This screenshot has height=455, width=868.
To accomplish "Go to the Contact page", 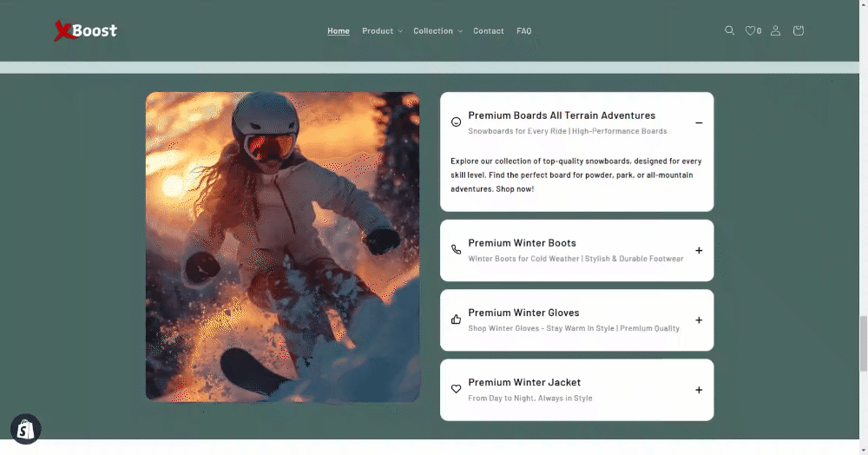I will coord(488,31).
